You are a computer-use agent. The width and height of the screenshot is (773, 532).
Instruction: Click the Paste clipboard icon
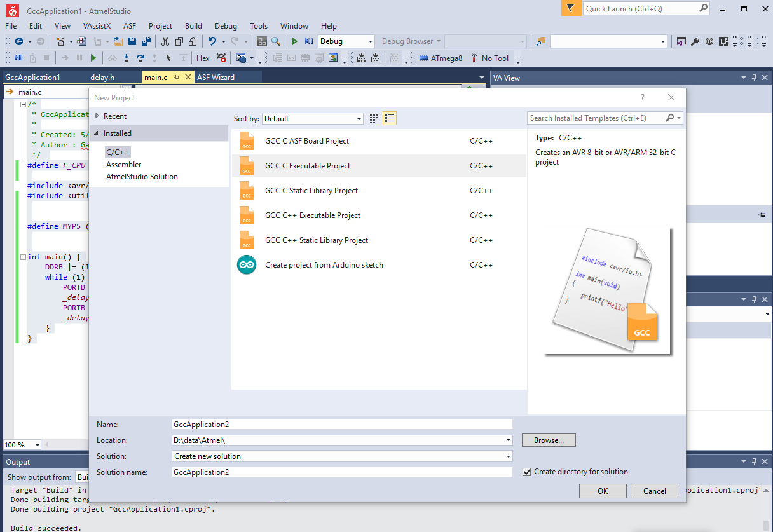click(x=192, y=41)
